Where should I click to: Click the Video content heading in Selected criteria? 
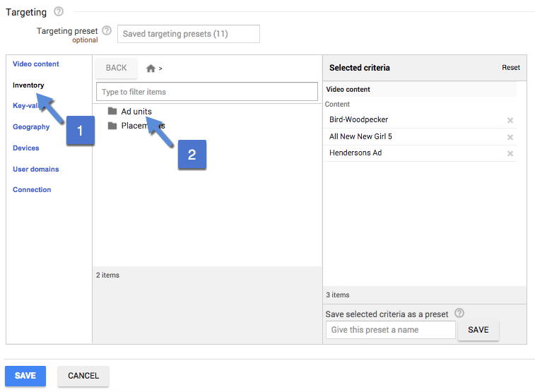(348, 89)
